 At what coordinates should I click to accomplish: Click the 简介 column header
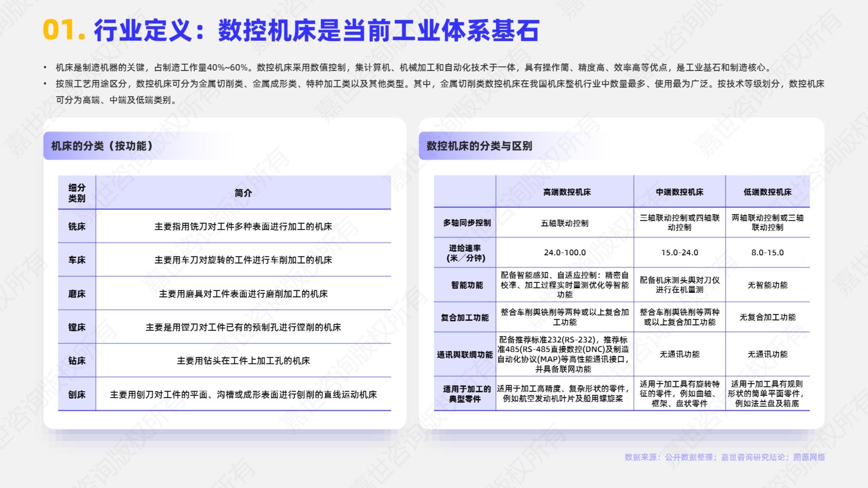pyautogui.click(x=243, y=193)
